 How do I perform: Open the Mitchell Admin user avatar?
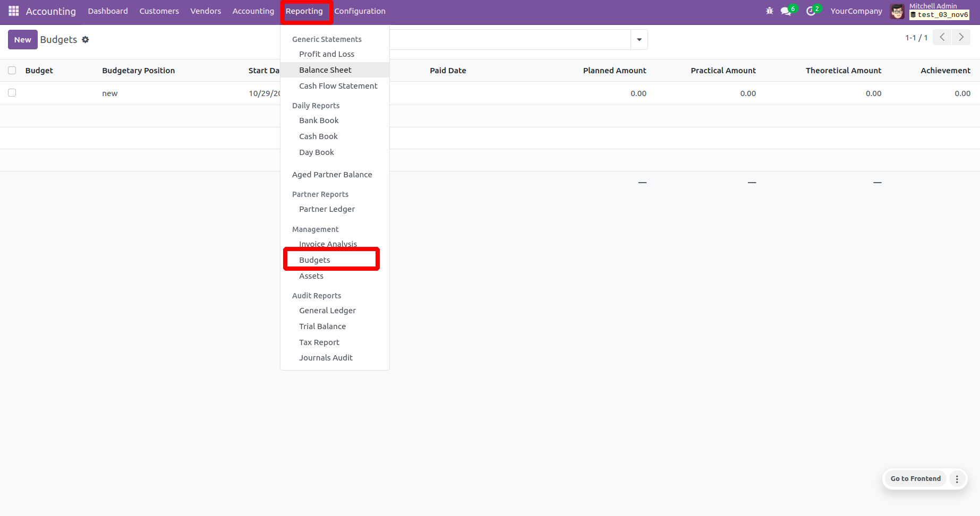click(897, 11)
